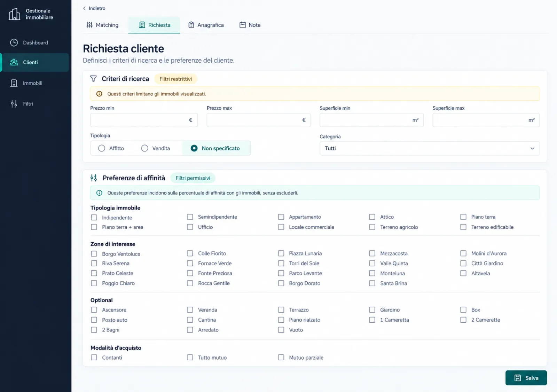
Task: Click the info icon in yellow warning banner
Action: click(99, 94)
